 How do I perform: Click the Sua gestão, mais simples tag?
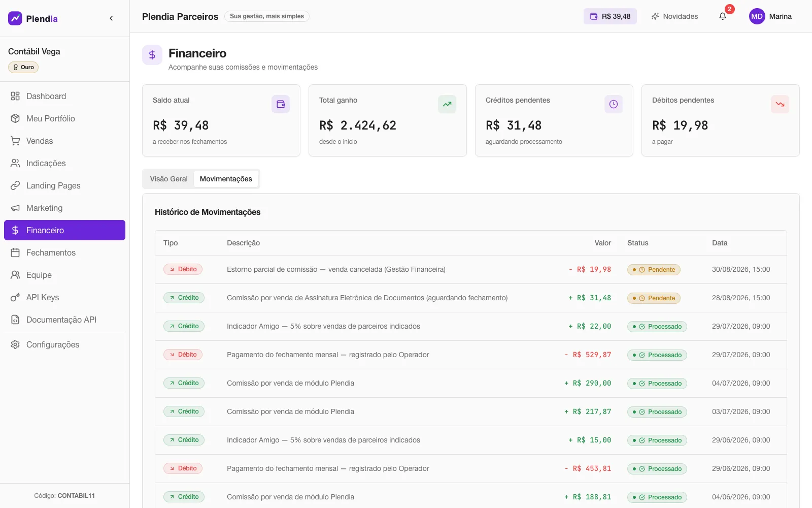click(267, 16)
